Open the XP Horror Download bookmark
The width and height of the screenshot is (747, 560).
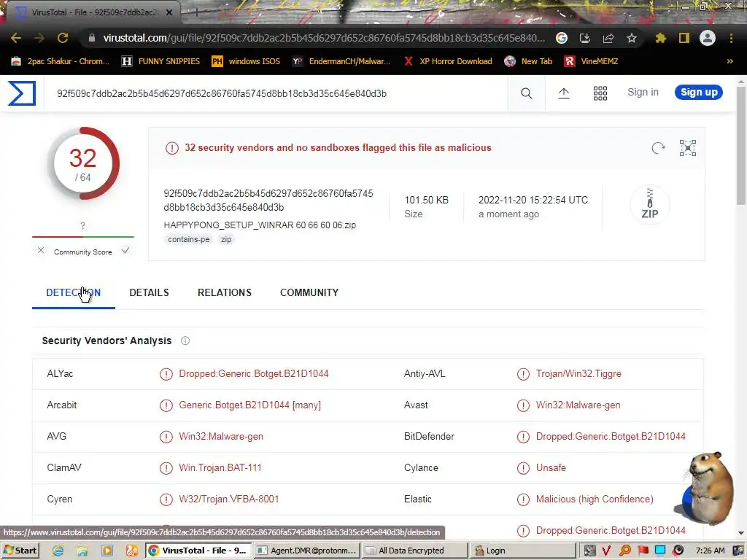(x=448, y=61)
